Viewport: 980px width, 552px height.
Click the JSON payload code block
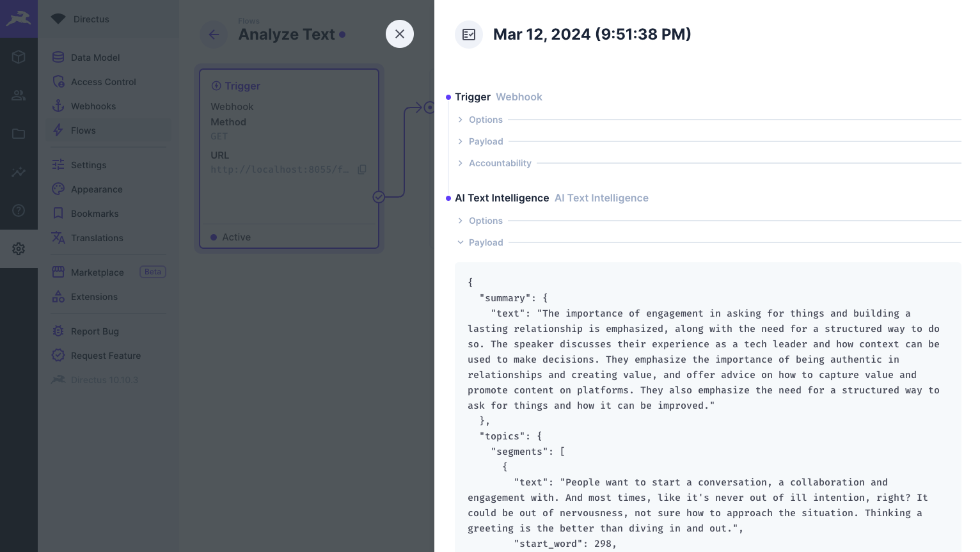click(x=708, y=407)
